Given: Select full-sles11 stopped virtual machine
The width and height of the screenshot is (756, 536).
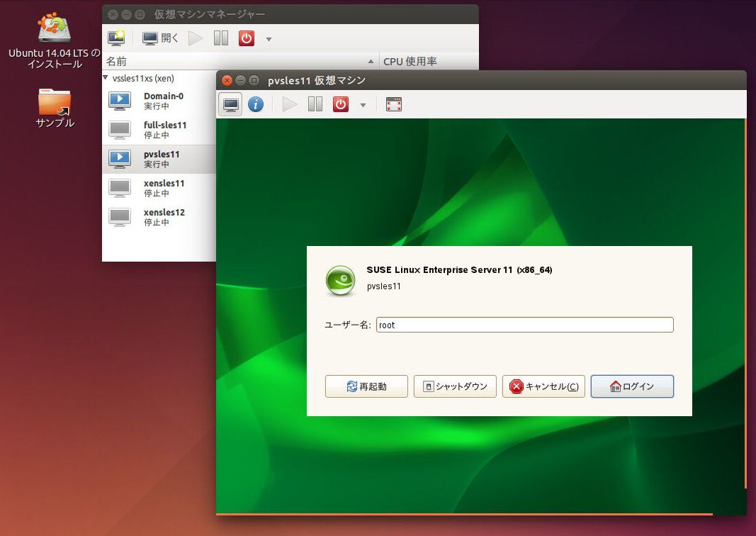Looking at the screenshot, I should click(159, 130).
